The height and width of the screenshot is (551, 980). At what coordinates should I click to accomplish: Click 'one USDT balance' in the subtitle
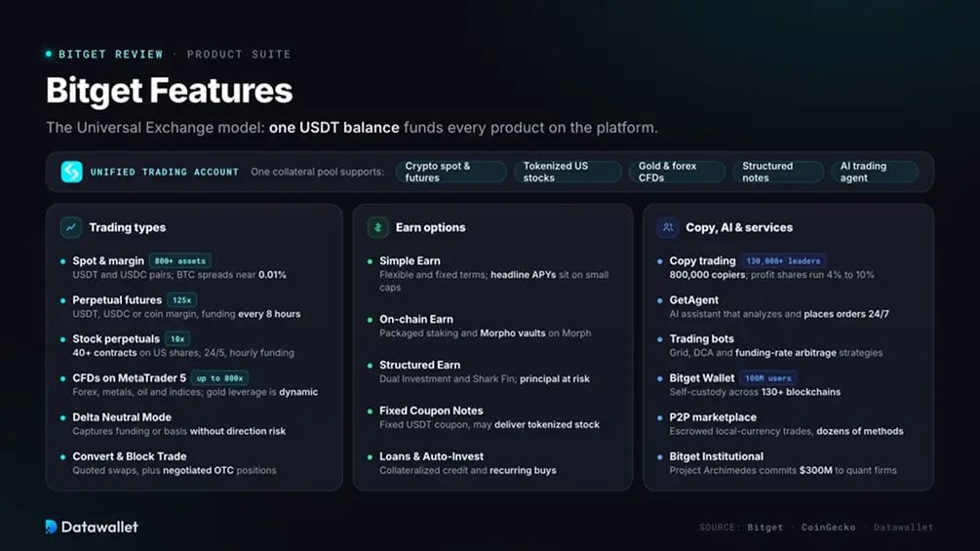tap(333, 128)
